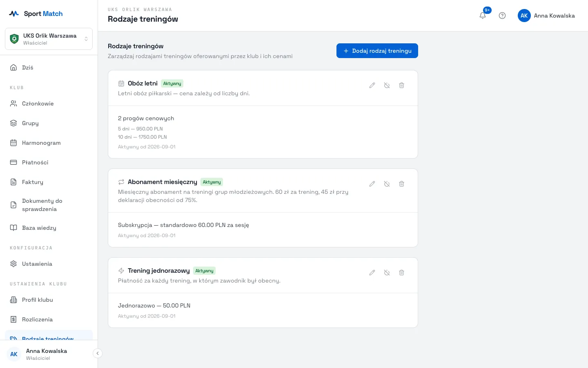
Task: Open Profil klubu
Action: pyautogui.click(x=49, y=300)
